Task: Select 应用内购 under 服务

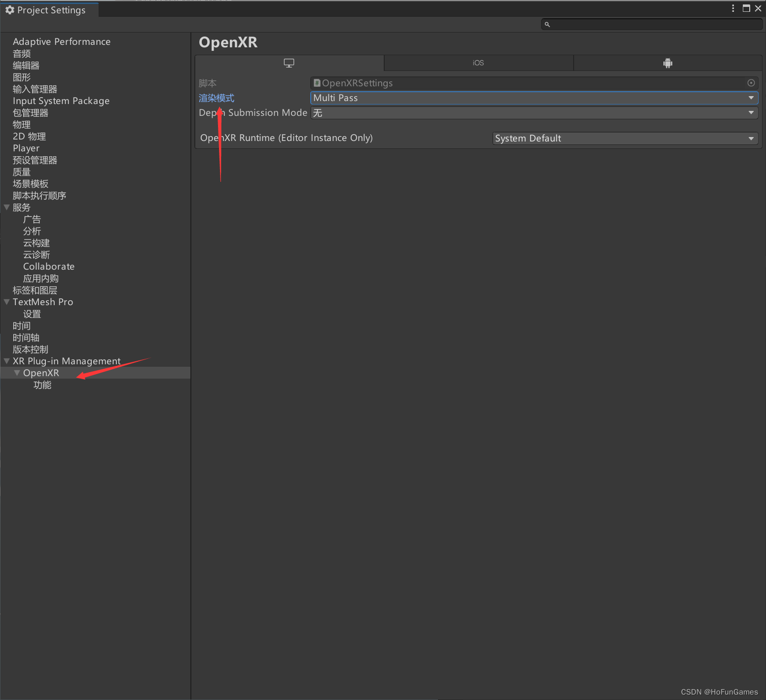Action: [41, 279]
